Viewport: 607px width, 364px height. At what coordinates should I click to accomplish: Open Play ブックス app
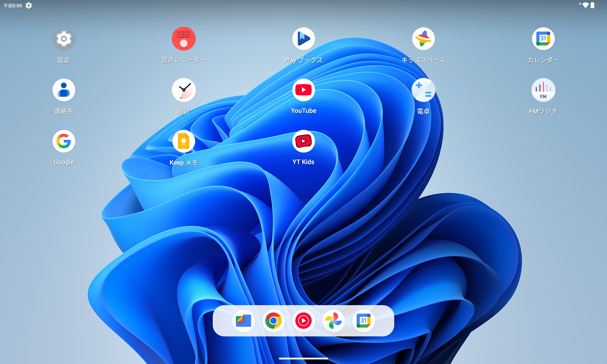[303, 39]
